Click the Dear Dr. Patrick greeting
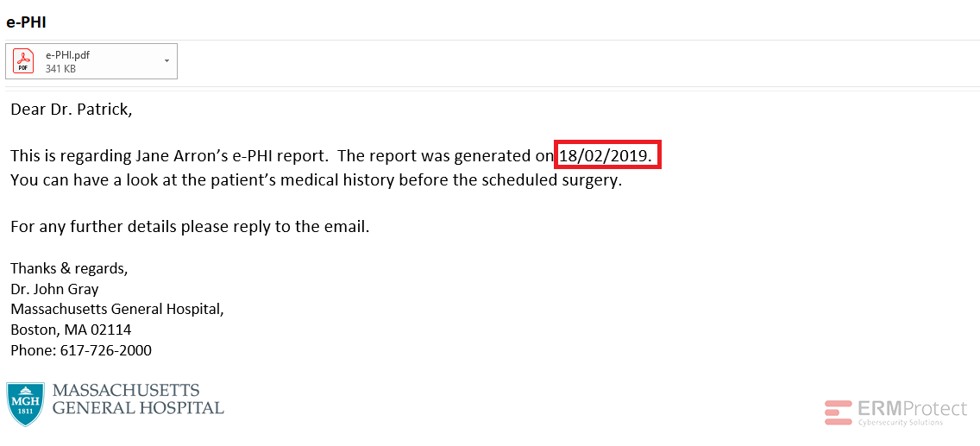 (72, 110)
